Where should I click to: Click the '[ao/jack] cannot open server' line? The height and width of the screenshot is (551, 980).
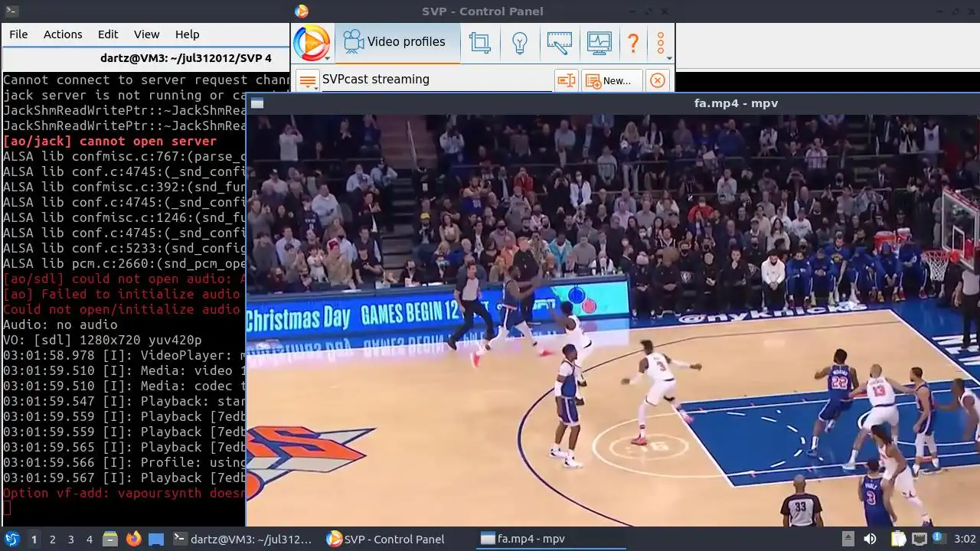(109, 142)
